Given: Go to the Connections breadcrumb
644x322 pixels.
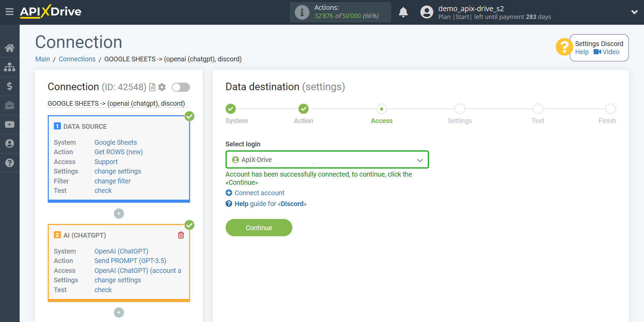Looking at the screenshot, I should click(x=77, y=59).
